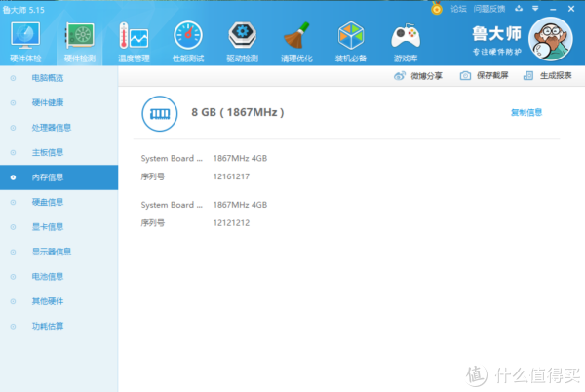Click the memory module icon
The image size is (585, 392).
click(160, 114)
